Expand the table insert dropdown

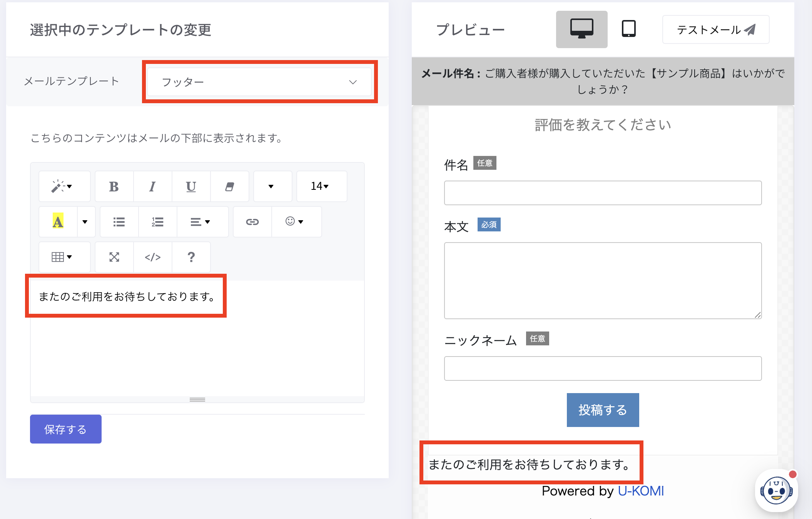pos(62,257)
